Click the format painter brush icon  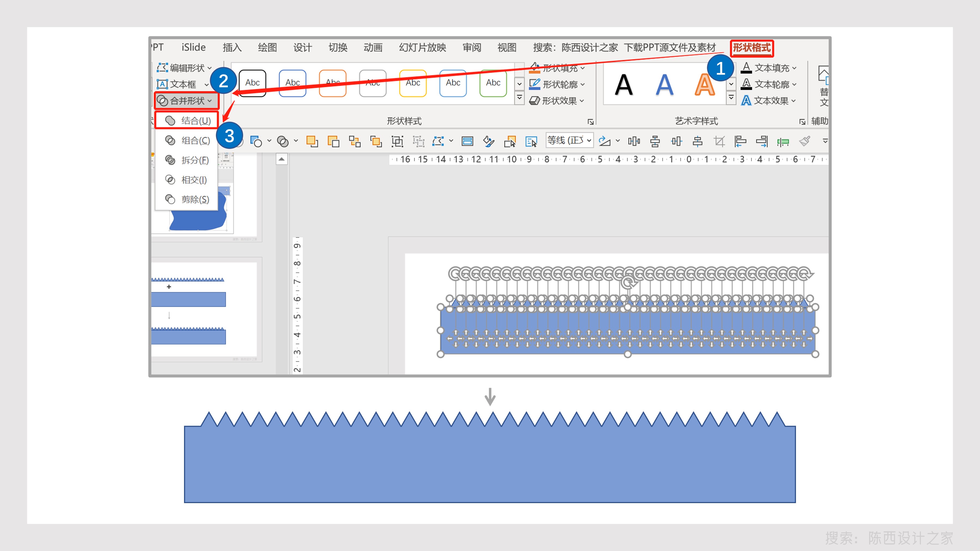coord(804,141)
